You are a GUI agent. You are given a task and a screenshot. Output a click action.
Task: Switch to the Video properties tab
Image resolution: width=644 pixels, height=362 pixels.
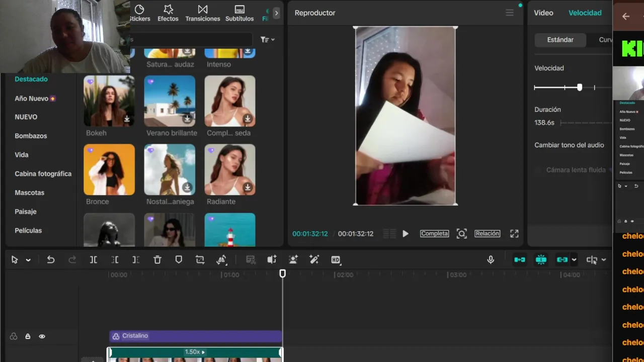click(x=543, y=13)
